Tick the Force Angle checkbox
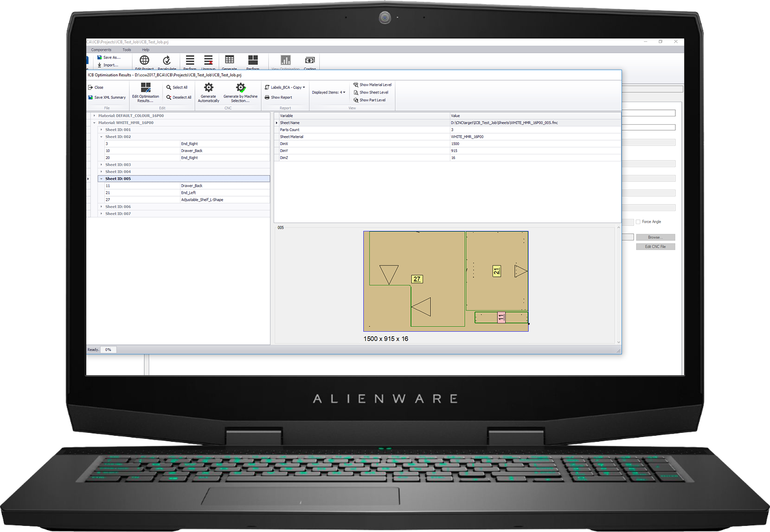770x532 pixels. click(x=638, y=222)
